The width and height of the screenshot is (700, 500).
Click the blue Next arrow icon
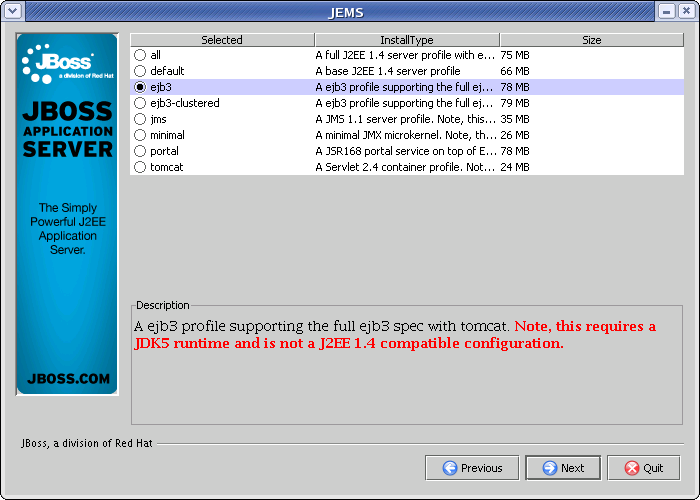(x=550, y=468)
